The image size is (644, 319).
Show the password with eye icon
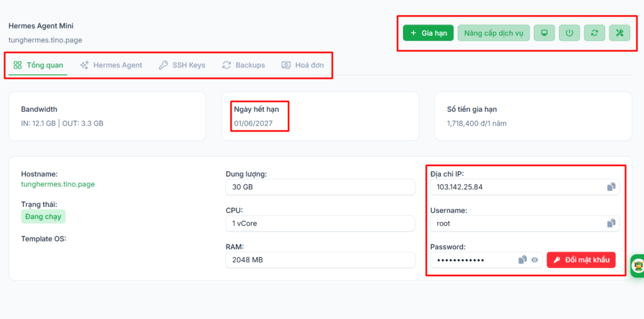[x=535, y=260]
